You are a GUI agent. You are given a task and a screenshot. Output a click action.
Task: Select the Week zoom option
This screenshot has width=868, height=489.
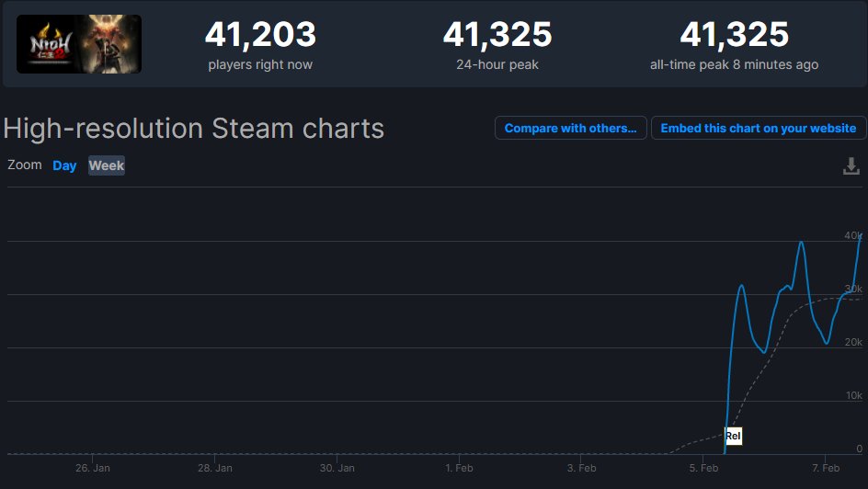point(107,165)
